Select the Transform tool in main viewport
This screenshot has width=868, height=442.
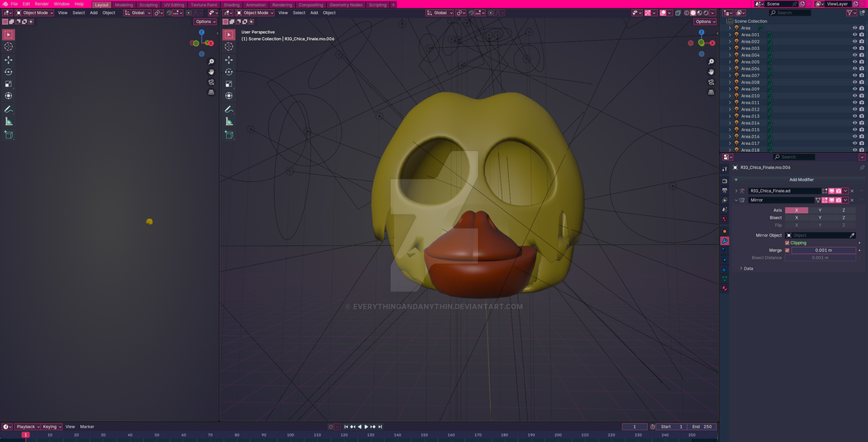click(229, 96)
